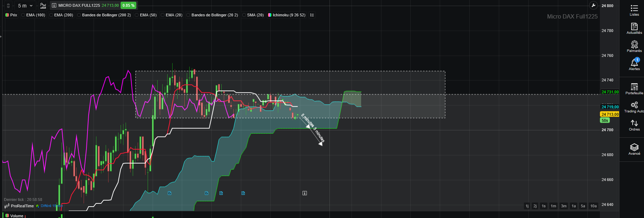Open the Avancé layers panel
Image resolution: width=644 pixels, height=218 pixels.
pyautogui.click(x=634, y=149)
